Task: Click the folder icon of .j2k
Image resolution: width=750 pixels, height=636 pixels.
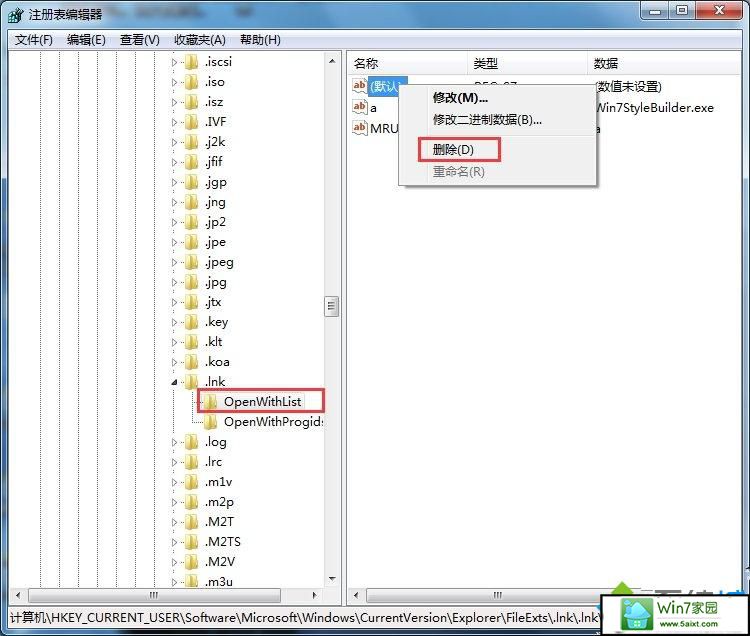Action: (192, 142)
